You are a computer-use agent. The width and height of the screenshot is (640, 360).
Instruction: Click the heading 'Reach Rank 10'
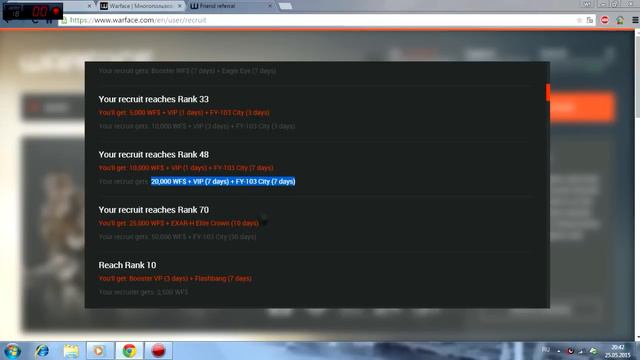(x=127, y=265)
